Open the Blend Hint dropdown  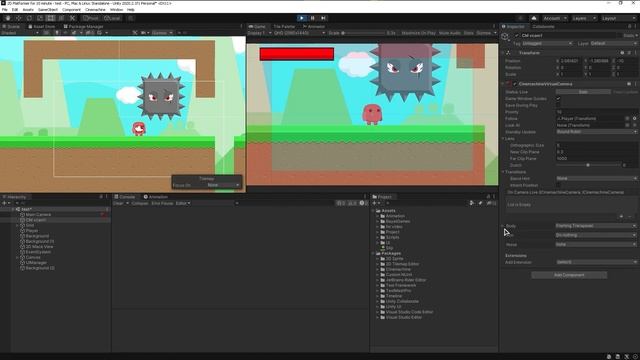click(x=596, y=178)
